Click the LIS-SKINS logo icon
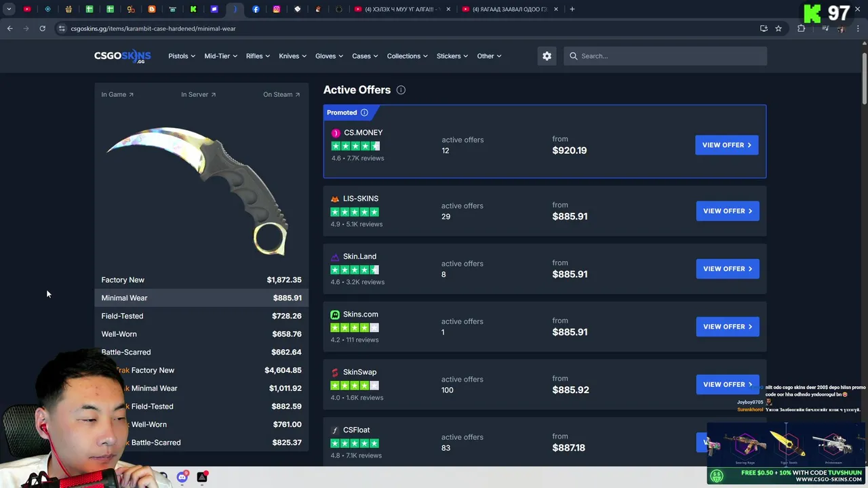This screenshot has height=488, width=868. pyautogui.click(x=335, y=199)
